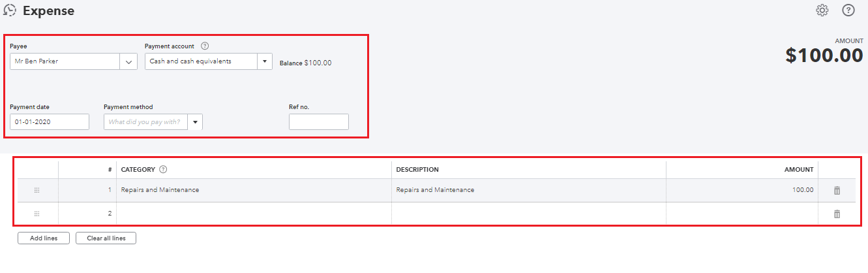
Task: Delete empty line 2 with trash icon
Action: click(837, 214)
